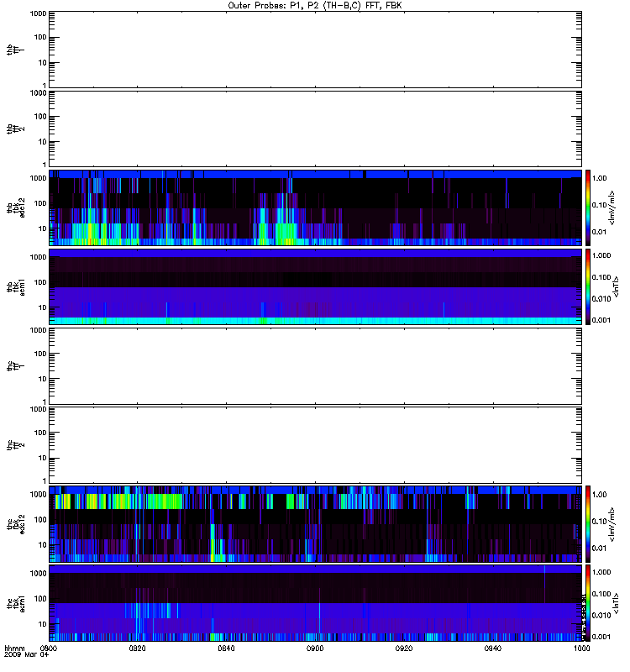The width and height of the screenshot is (630, 672).
Task: Click the thb fbk scm1 nT color bar
Action: [x=588, y=287]
